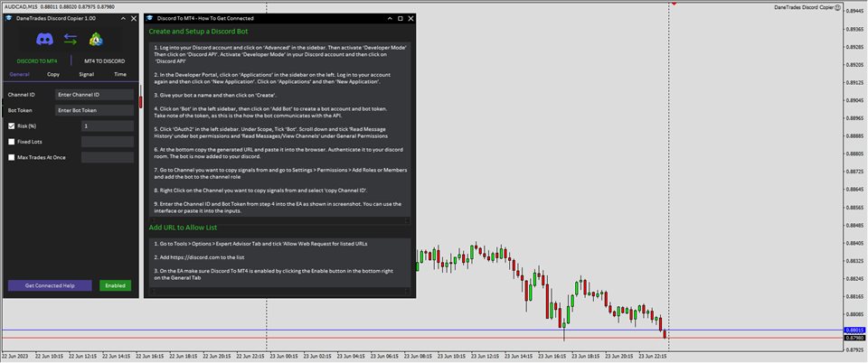The height and width of the screenshot is (363, 868).
Task: Untick the Risk (%) checkbox
Action: pos(12,126)
